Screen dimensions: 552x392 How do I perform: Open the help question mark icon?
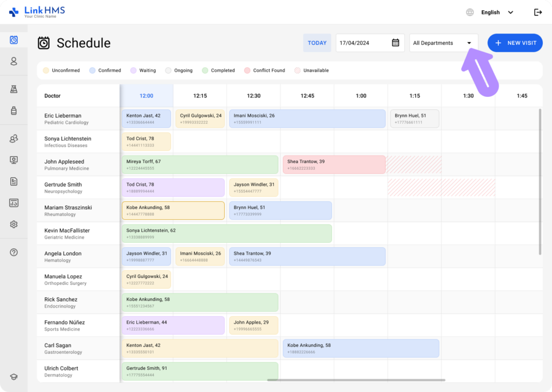click(13, 252)
